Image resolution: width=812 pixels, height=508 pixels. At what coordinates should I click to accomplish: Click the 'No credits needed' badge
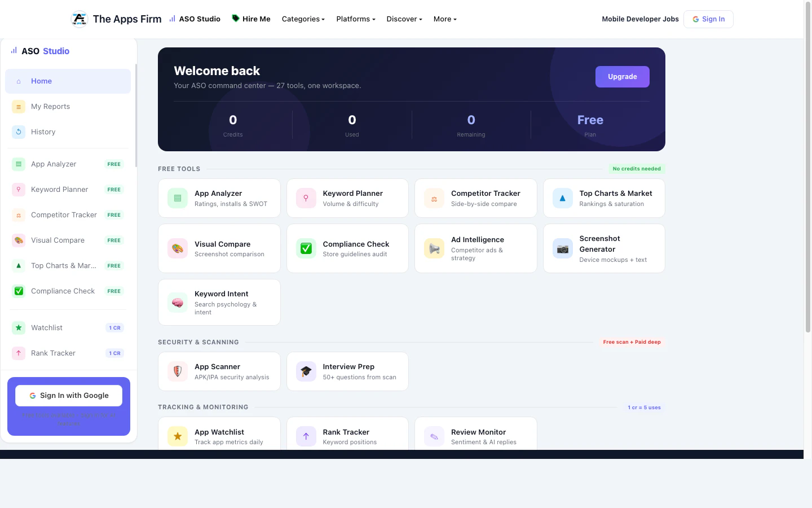tap(637, 169)
